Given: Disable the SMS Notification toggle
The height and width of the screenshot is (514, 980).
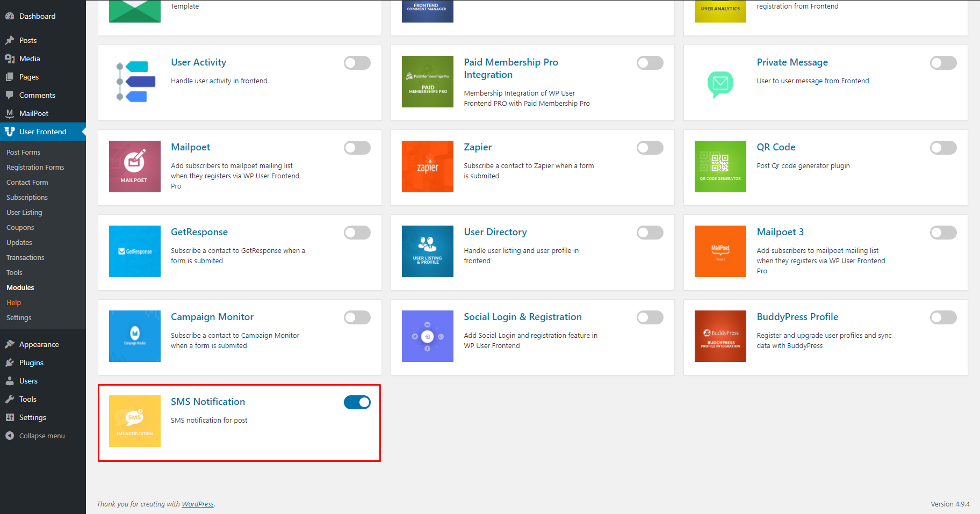Looking at the screenshot, I should (357, 402).
